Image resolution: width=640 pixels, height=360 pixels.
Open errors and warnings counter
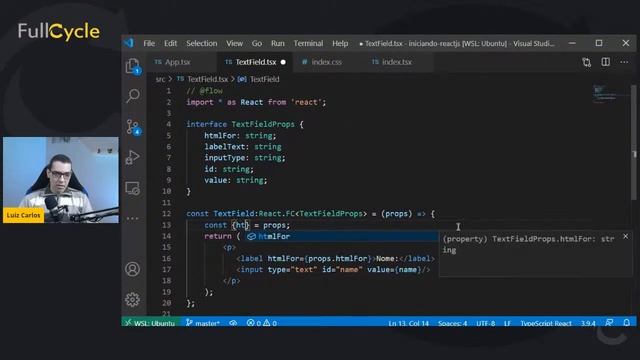262,323
